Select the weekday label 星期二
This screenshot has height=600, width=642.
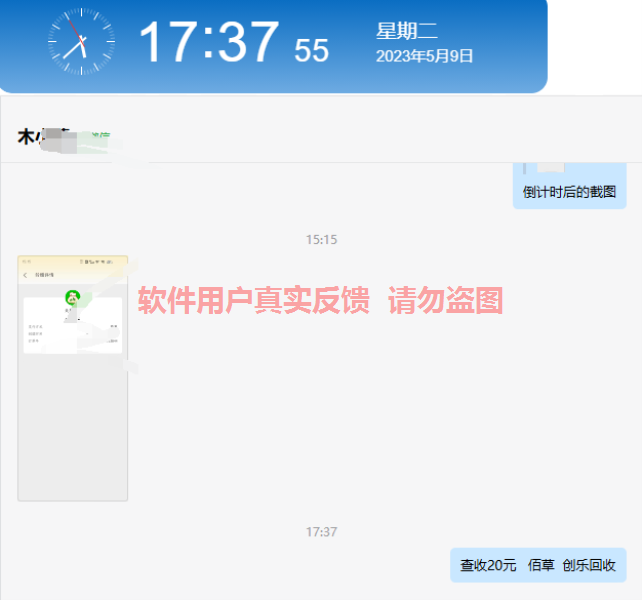[x=407, y=31]
